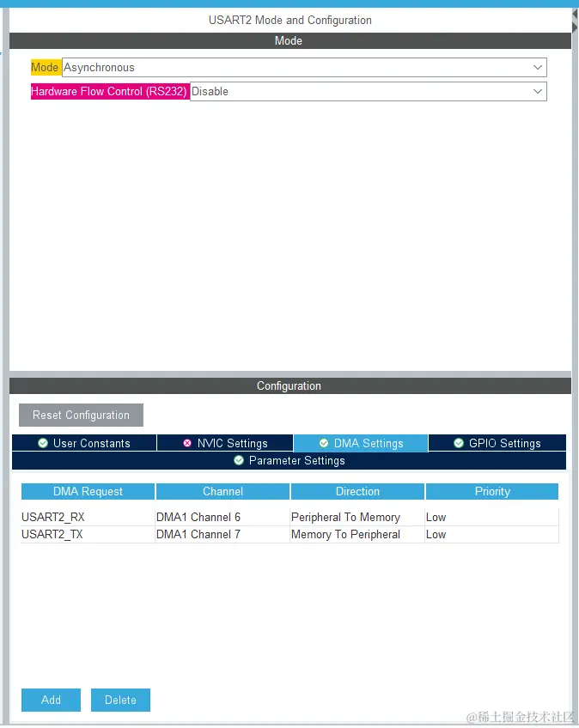Viewport: 579px width, 728px height.
Task: Select the DMA Settings tab
Action: [361, 443]
